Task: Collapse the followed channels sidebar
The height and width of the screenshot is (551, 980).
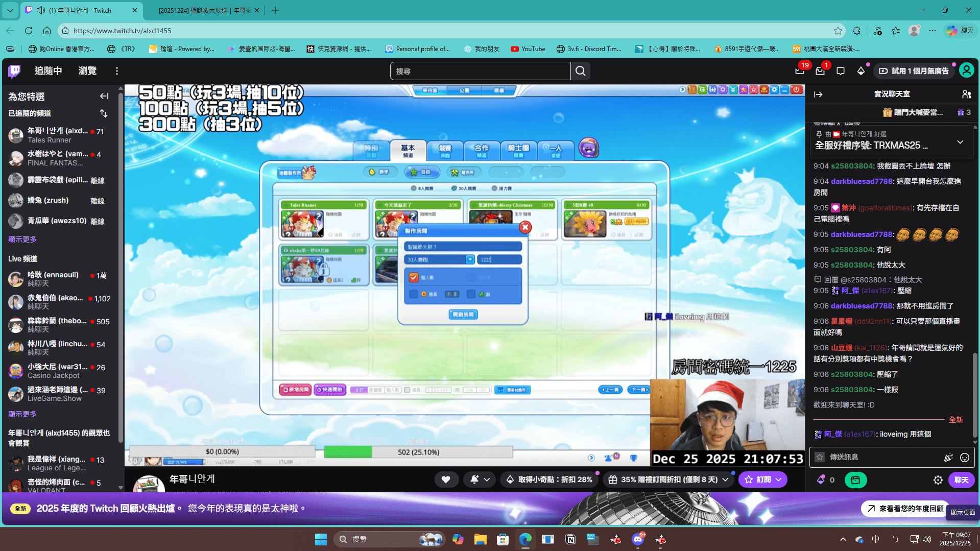Action: click(104, 96)
